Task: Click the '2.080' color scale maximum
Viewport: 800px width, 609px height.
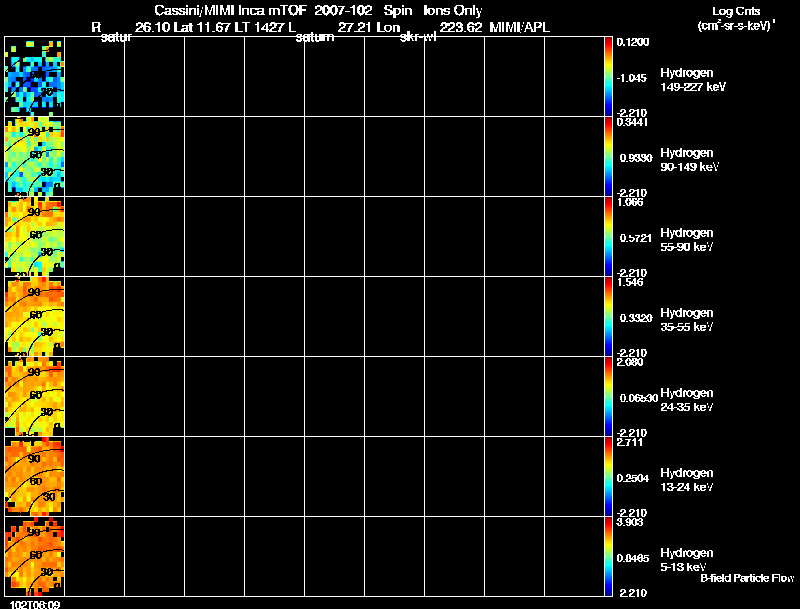Action: tap(630, 362)
